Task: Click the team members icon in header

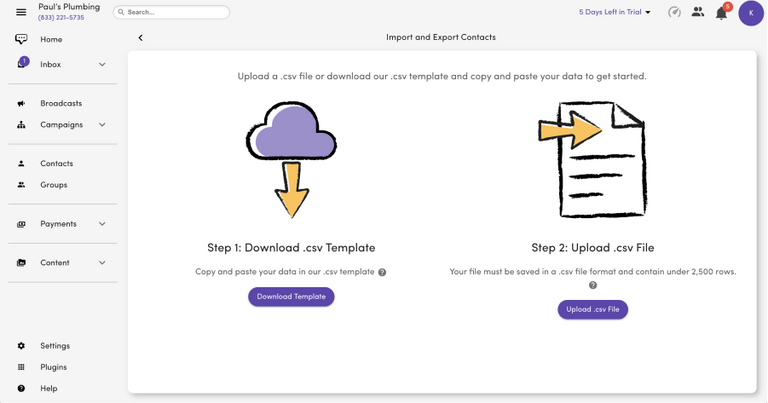Action: pyautogui.click(x=698, y=12)
